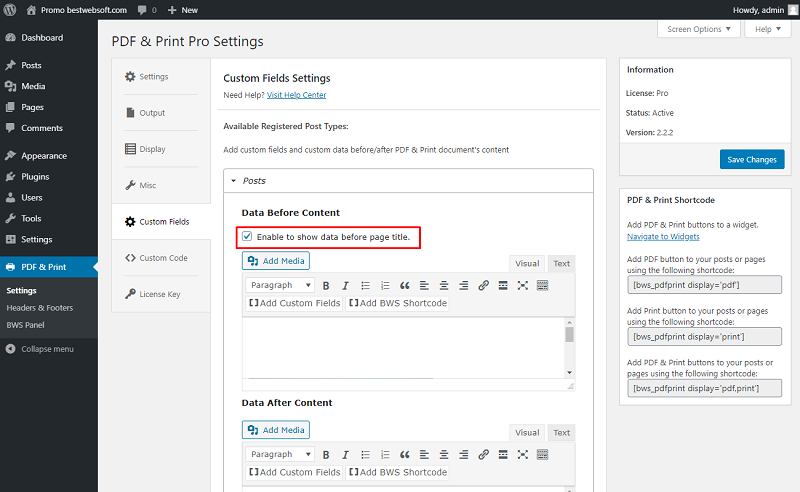Collapse the Posts section
This screenshot has width=800, height=492.
(408, 181)
